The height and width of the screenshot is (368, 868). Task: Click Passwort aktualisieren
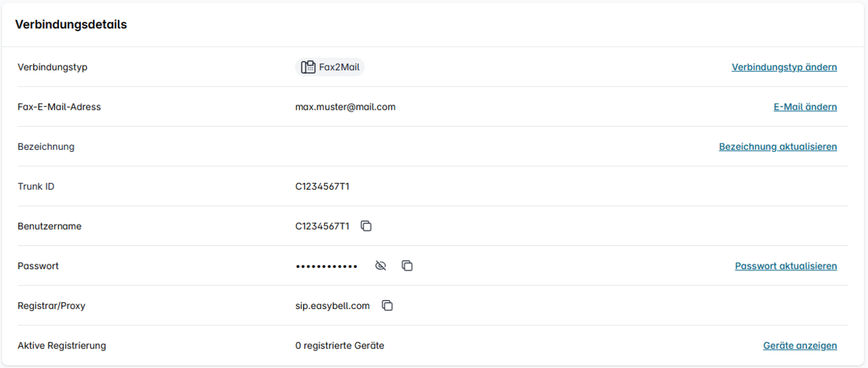[x=786, y=266]
